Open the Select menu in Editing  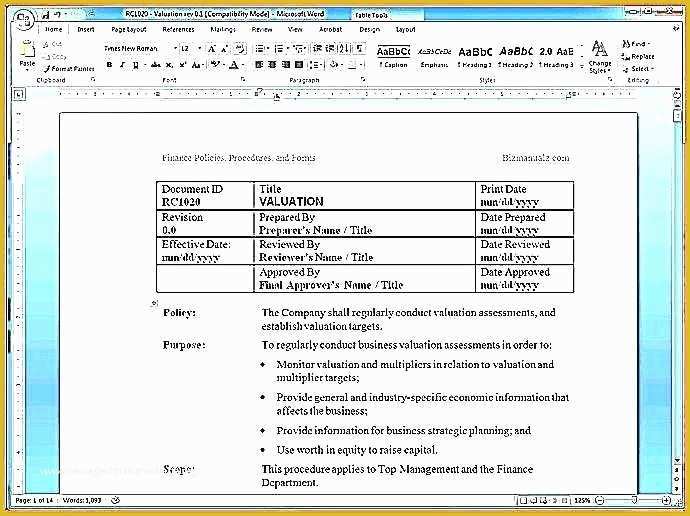click(639, 69)
